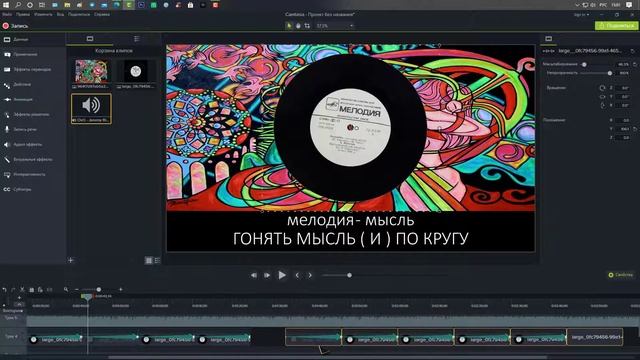
Task: Step forward one frame
Action: (267, 276)
